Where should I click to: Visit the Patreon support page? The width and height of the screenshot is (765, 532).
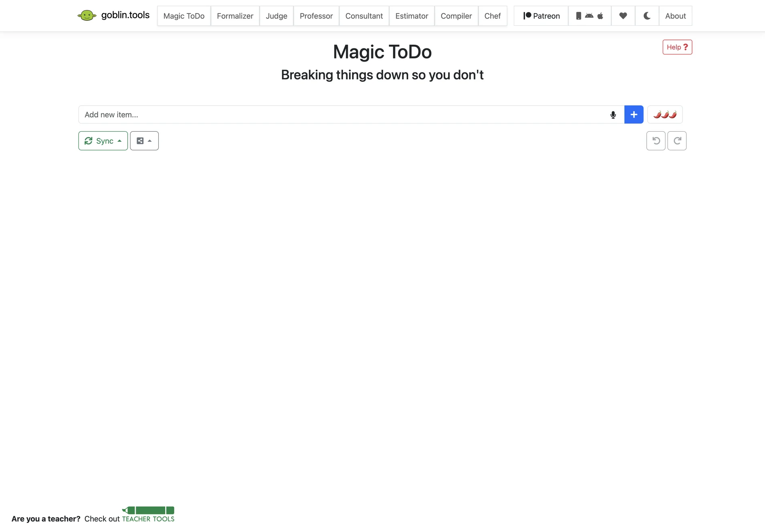(x=541, y=16)
